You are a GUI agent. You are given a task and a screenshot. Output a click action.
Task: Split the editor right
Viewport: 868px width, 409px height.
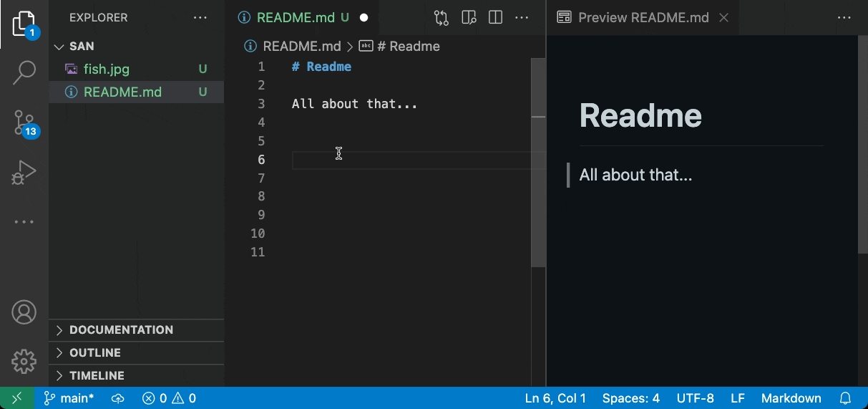495,18
